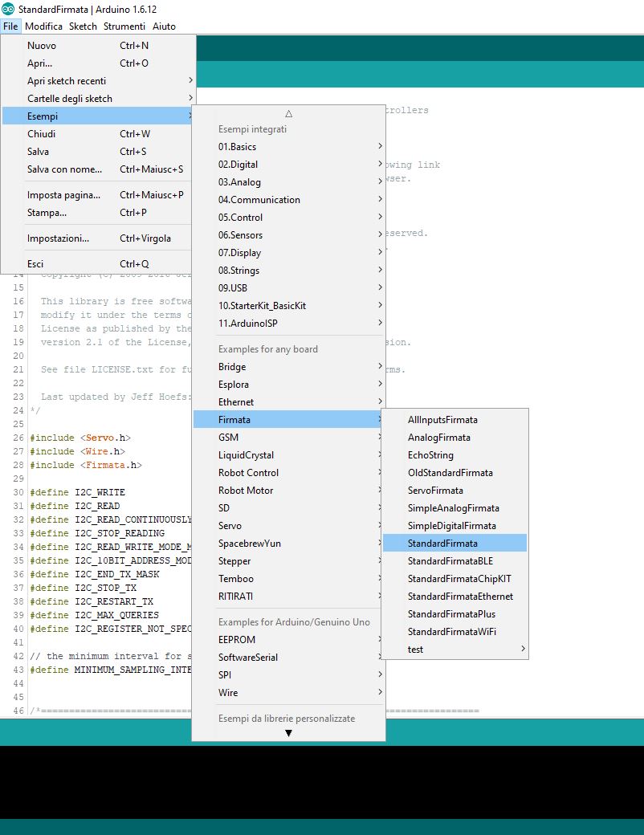
Task: Open the File menu
Action: [10, 26]
